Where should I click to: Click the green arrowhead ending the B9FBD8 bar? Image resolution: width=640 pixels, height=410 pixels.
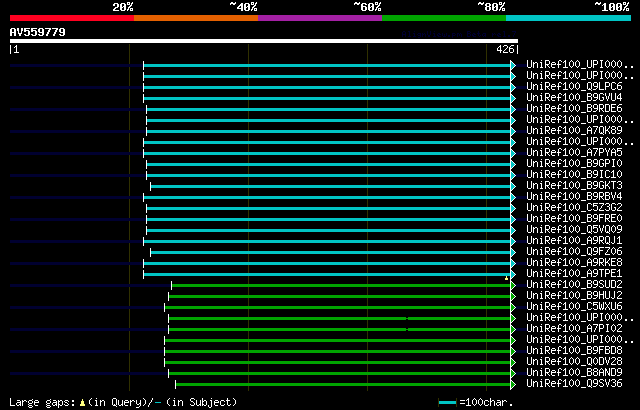[513, 352]
